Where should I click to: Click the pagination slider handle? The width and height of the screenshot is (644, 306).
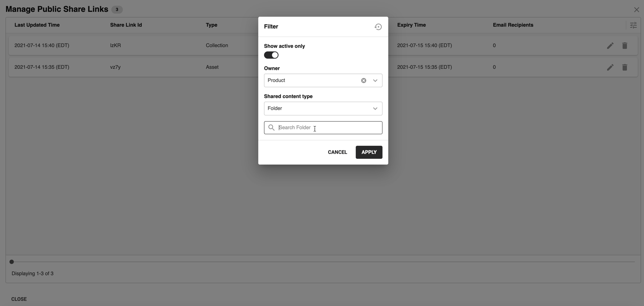coord(12,262)
